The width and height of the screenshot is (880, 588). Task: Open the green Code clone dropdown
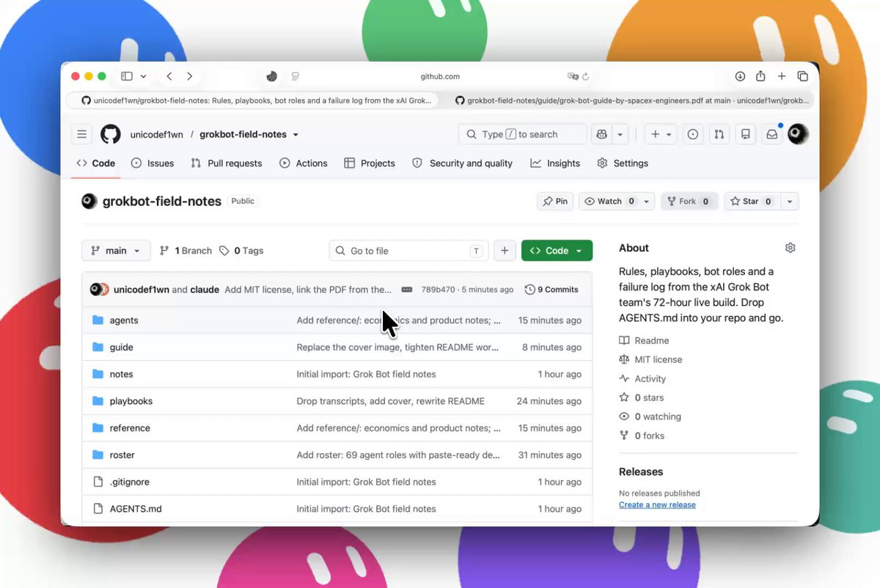pyautogui.click(x=557, y=251)
